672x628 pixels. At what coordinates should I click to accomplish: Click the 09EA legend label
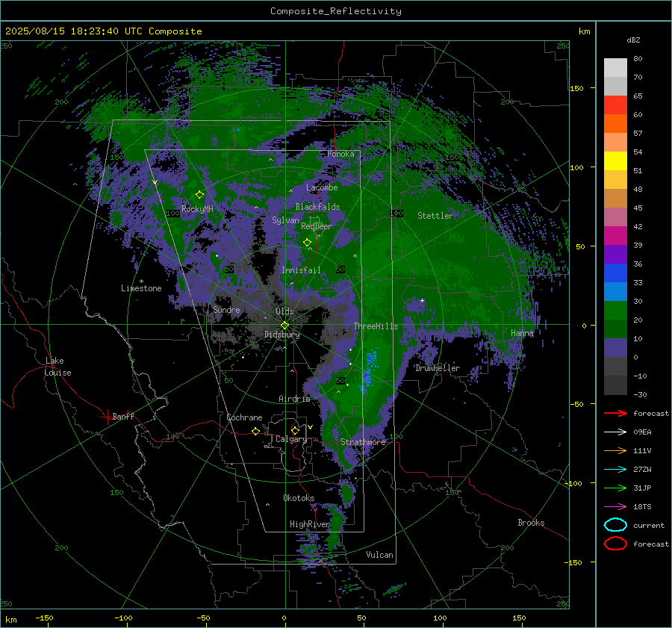(642, 432)
